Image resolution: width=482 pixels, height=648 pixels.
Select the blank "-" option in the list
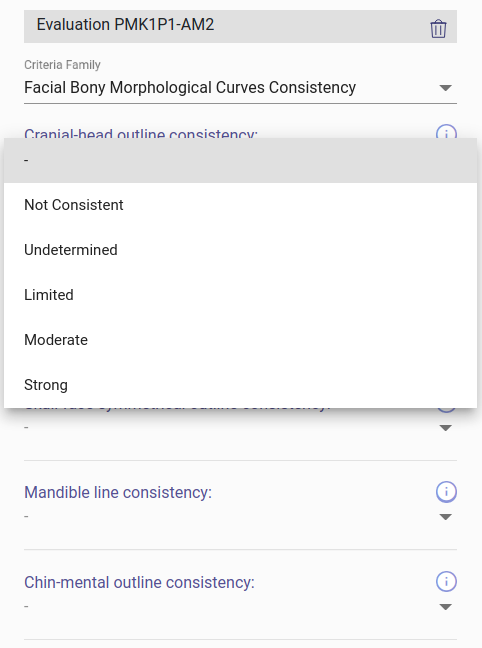coord(240,160)
